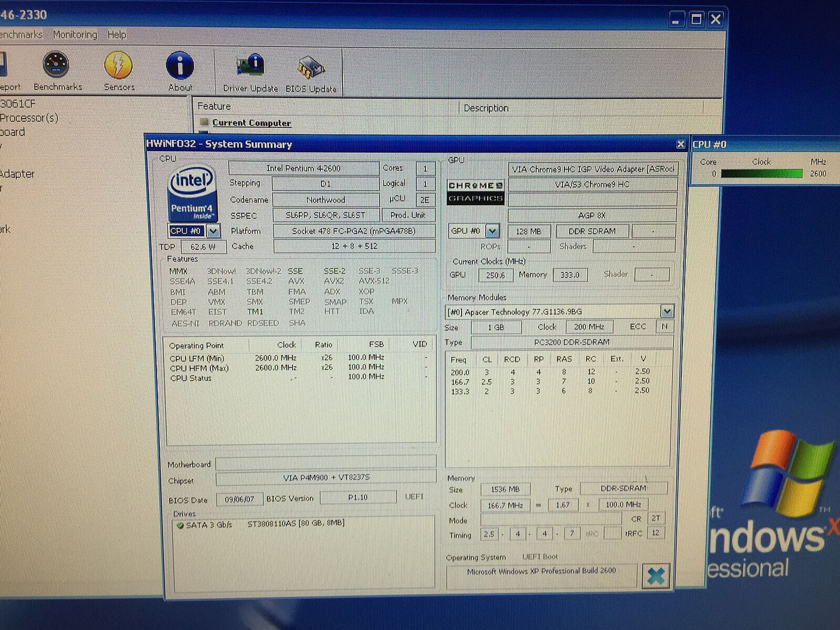Click the Socket 478 platform field

(353, 231)
